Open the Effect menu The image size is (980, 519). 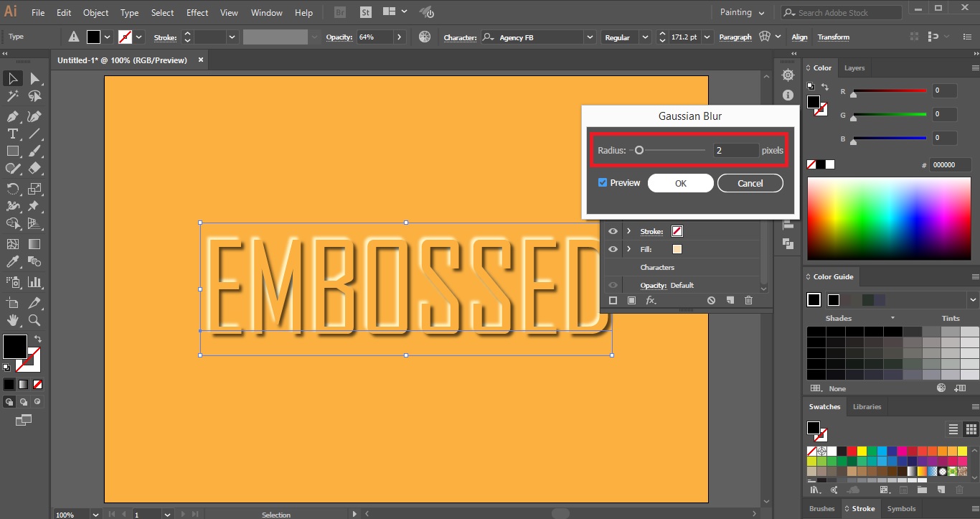coord(197,12)
